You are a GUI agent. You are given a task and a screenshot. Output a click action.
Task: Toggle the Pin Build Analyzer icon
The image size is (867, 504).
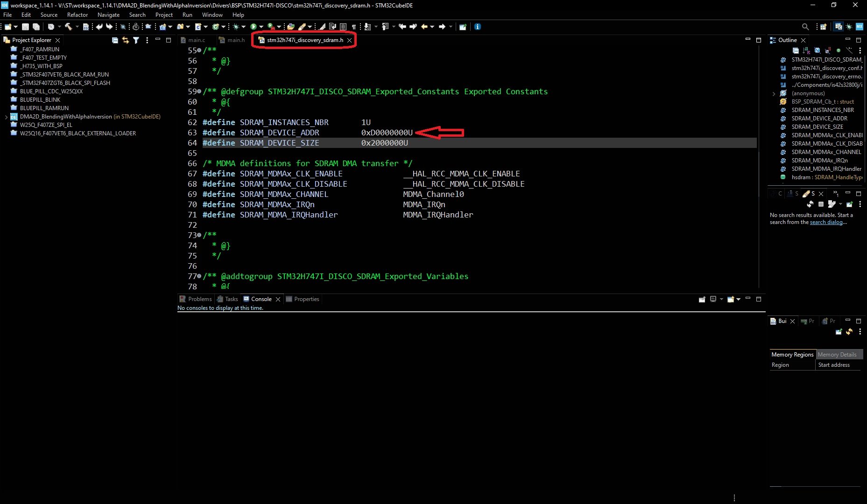point(839,331)
